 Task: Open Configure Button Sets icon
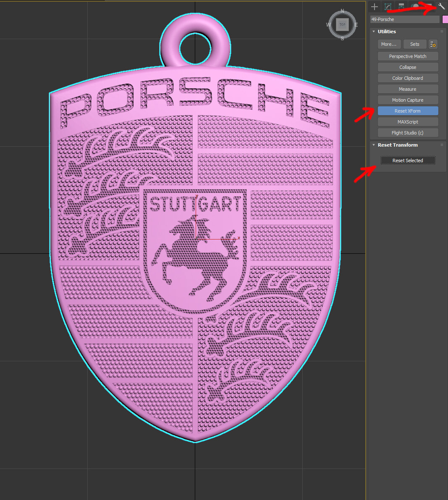[x=433, y=44]
